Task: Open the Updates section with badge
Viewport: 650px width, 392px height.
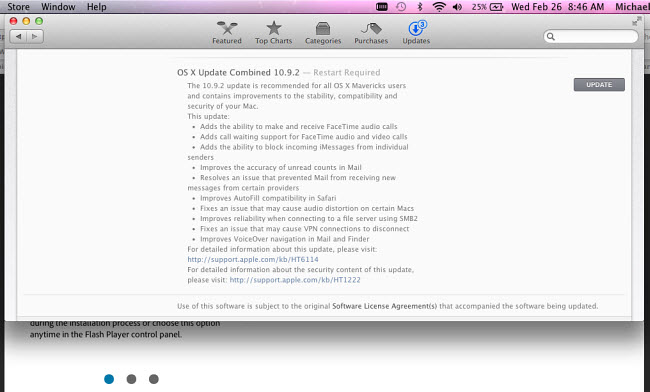Action: pyautogui.click(x=416, y=33)
